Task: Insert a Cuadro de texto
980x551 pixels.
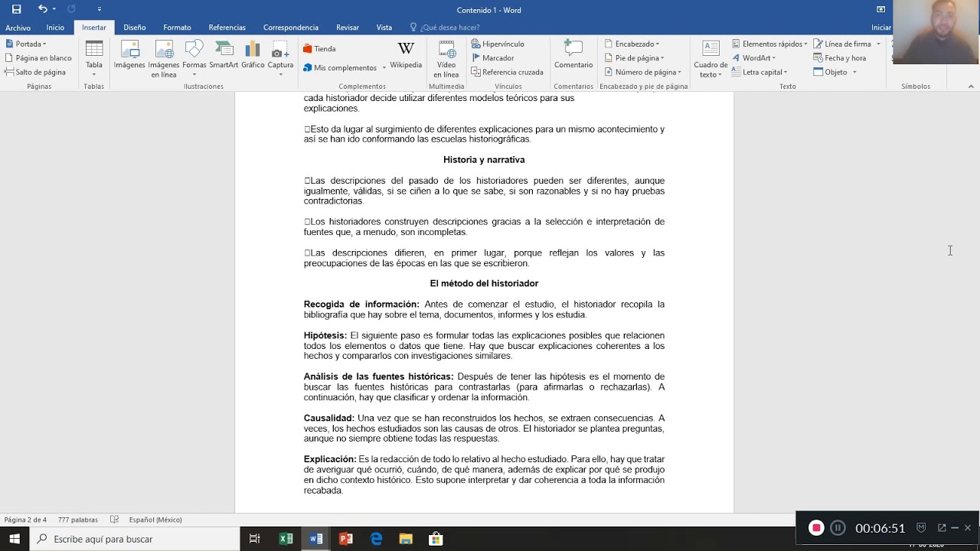Action: (x=710, y=59)
